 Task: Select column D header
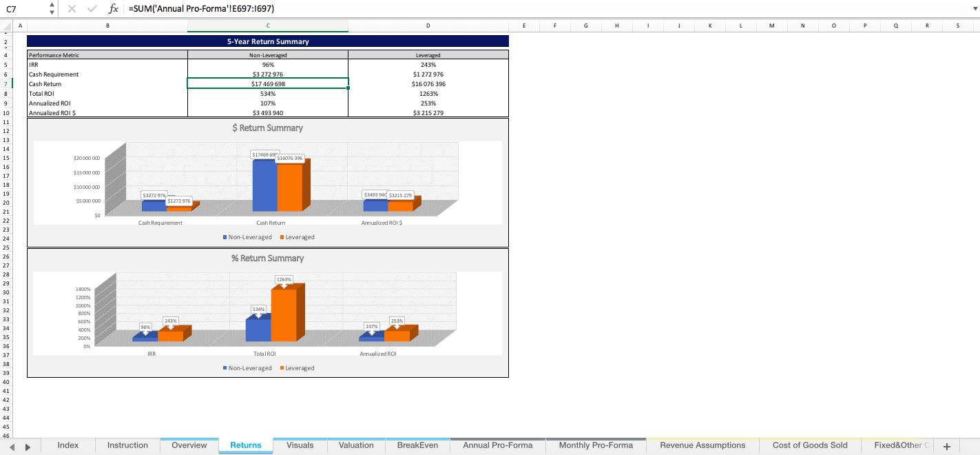(x=428, y=25)
